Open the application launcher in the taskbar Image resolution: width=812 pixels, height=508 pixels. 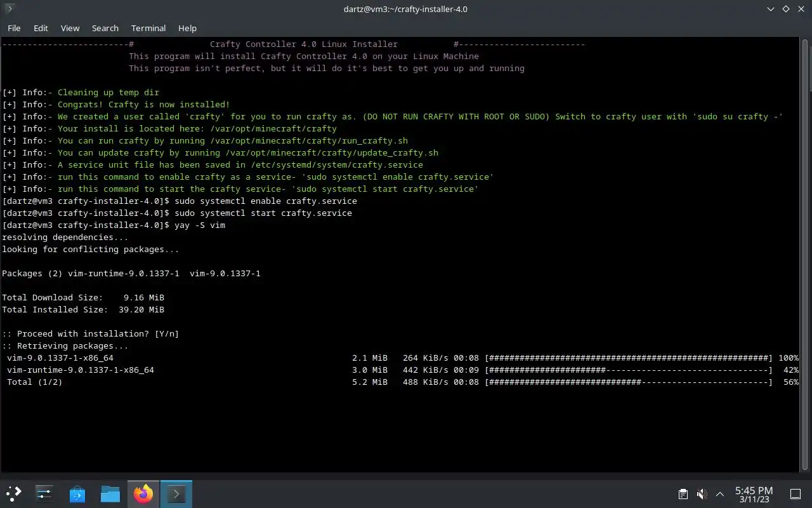pos(14,493)
